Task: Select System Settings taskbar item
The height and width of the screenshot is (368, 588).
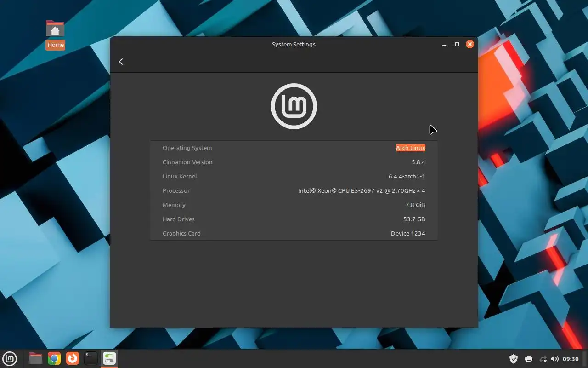Action: (109, 358)
